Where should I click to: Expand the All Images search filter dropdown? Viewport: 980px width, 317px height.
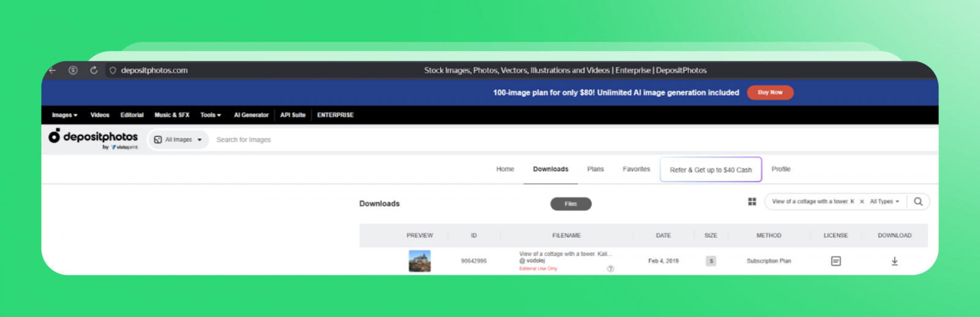[178, 140]
